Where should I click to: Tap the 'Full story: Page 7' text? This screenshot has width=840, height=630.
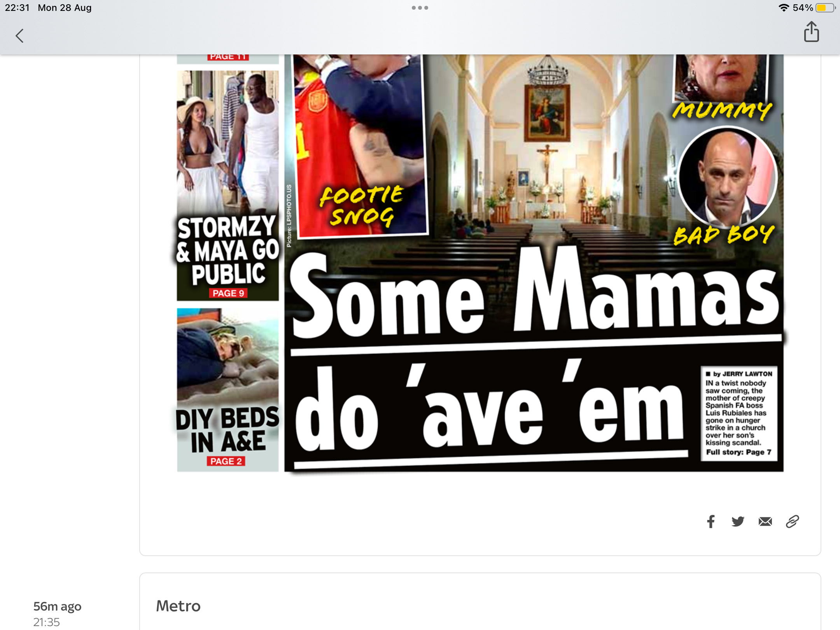click(738, 452)
